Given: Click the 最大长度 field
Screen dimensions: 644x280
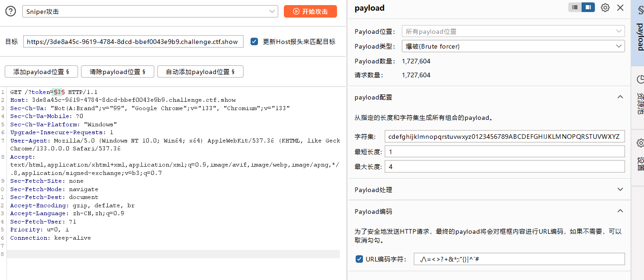Looking at the screenshot, I should click(x=504, y=167).
